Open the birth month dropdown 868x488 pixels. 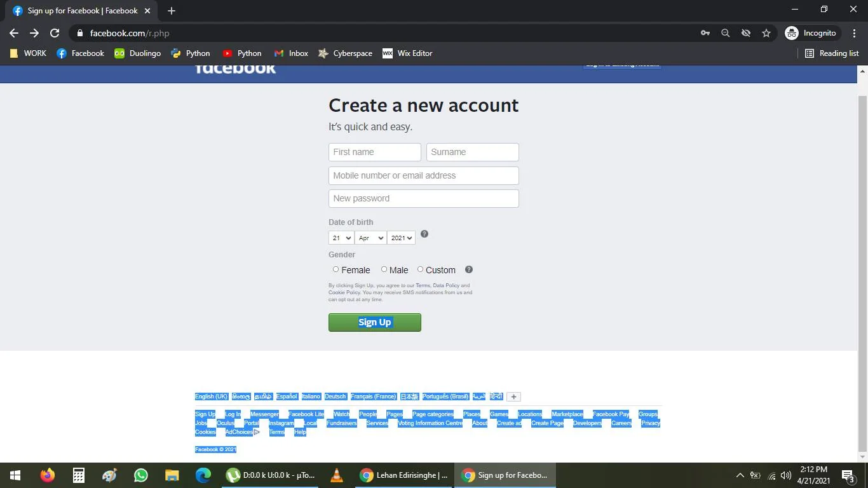370,238
